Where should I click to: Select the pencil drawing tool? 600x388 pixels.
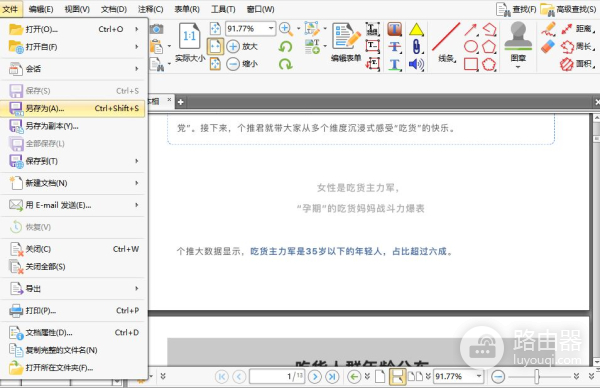548,29
